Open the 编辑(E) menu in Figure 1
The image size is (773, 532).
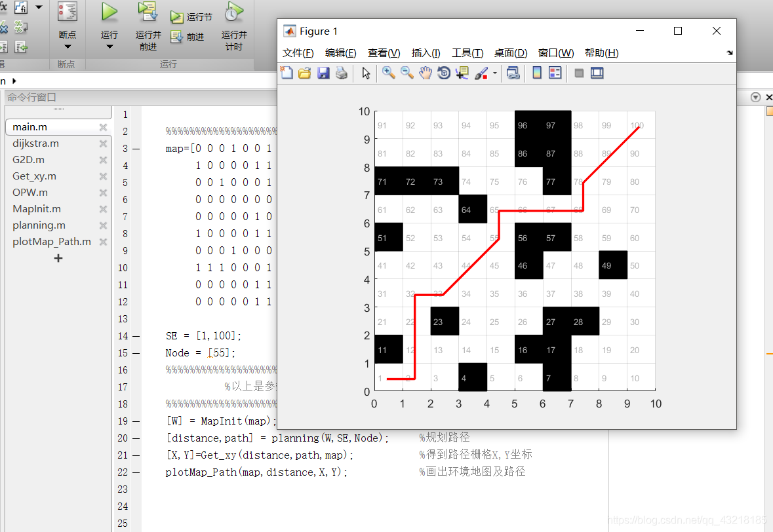[x=341, y=52]
